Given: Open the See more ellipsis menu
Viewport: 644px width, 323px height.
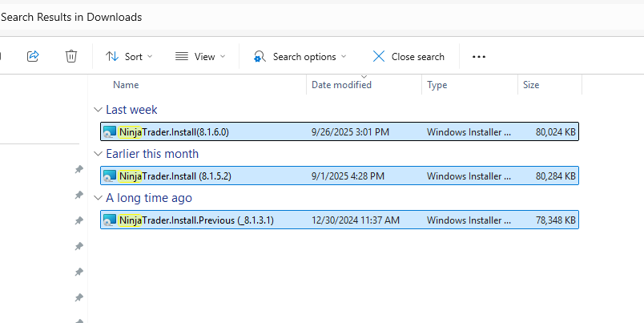Looking at the screenshot, I should tap(479, 57).
